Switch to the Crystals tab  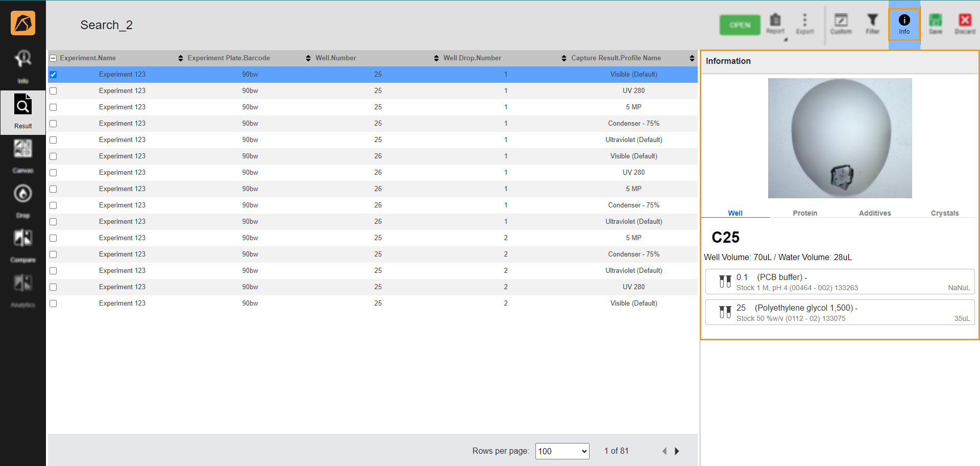pyautogui.click(x=945, y=213)
